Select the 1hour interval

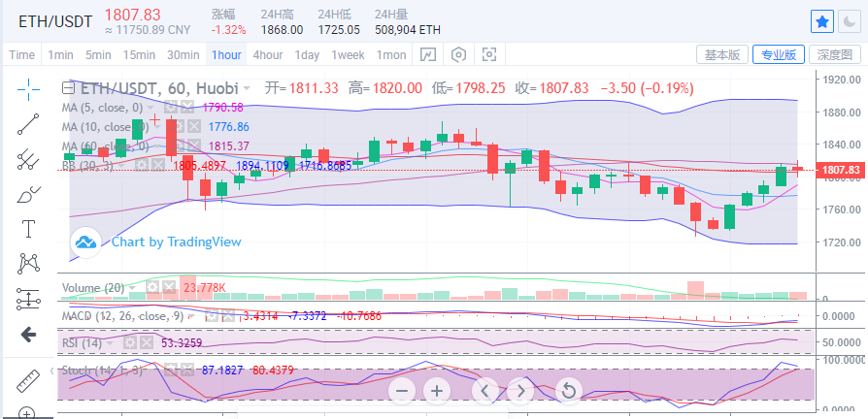[x=226, y=54]
